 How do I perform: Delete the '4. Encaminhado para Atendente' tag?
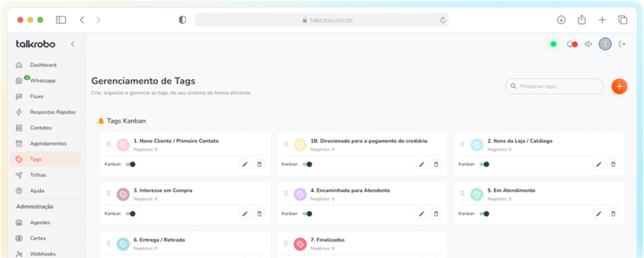[x=436, y=213]
